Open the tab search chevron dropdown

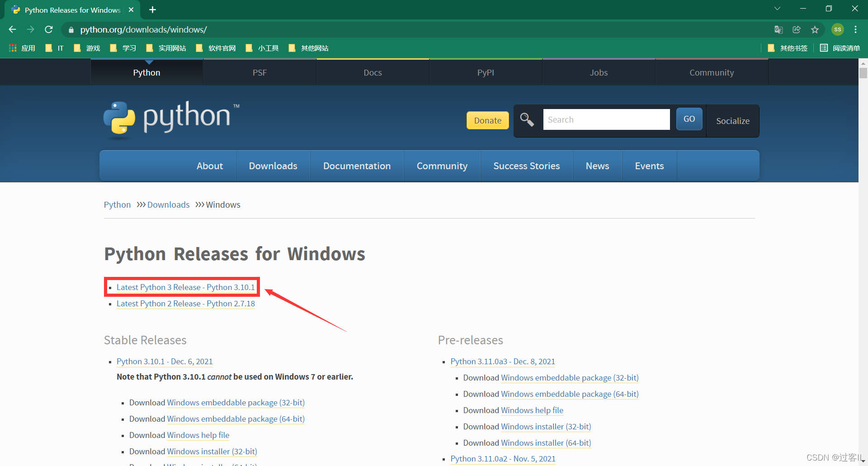777,8
